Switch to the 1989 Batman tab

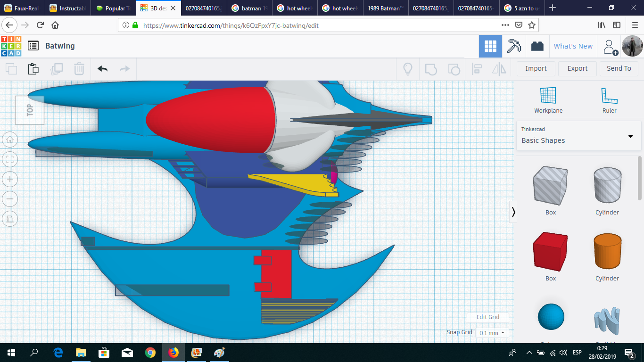(x=385, y=8)
